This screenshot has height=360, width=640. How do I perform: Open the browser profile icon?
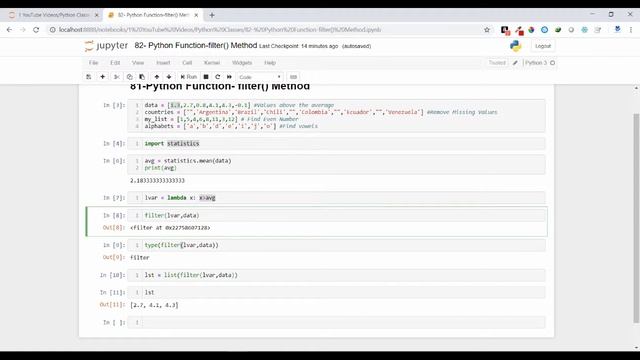(x=618, y=29)
